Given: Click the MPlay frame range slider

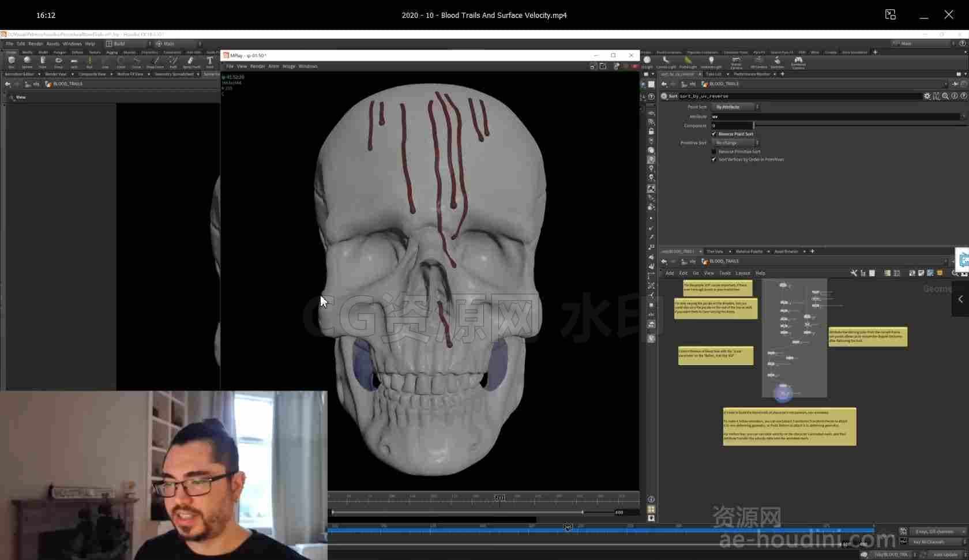Looking at the screenshot, I should coord(459,512).
